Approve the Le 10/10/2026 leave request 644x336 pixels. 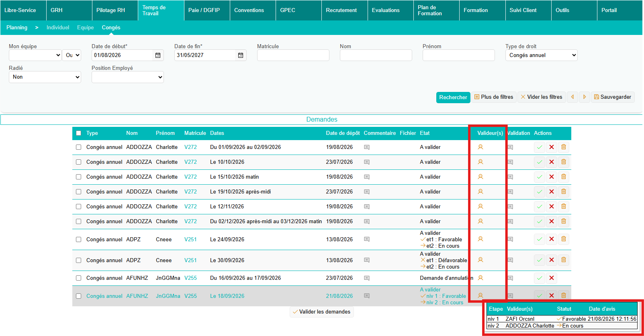(x=540, y=162)
